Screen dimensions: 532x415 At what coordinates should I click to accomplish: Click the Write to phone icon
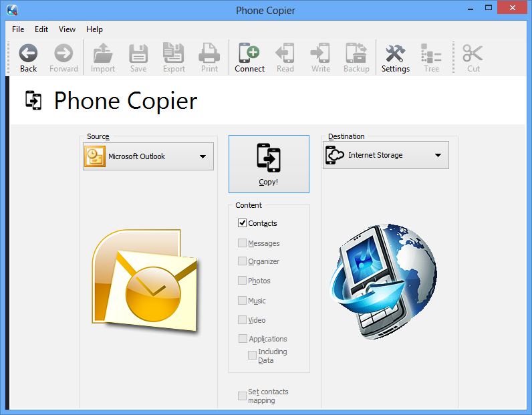pos(320,53)
